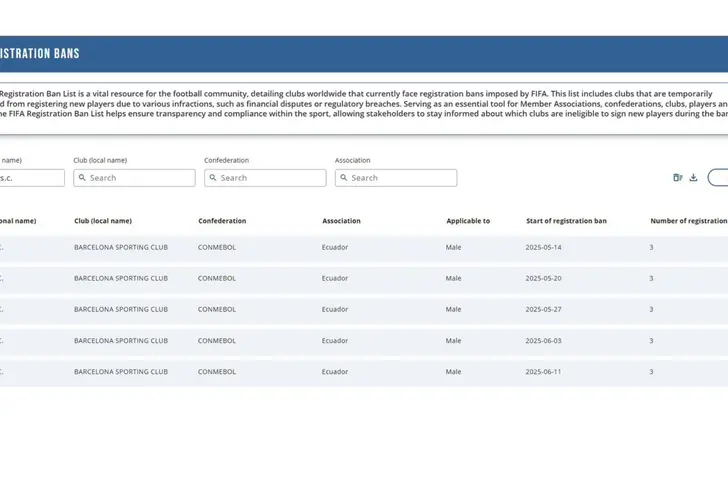This screenshot has width=728, height=488.
Task: Click Male in the 2025-05-27 row
Action: coord(454,309)
